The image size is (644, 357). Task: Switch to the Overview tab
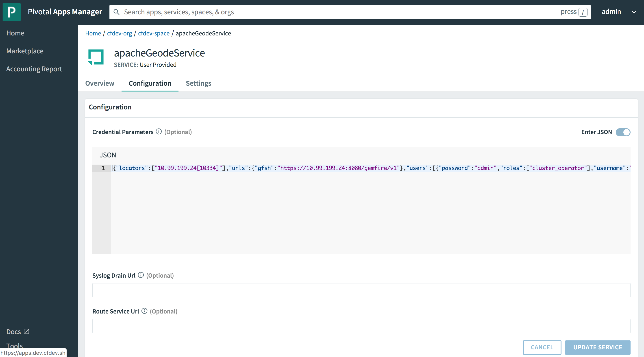pos(100,83)
